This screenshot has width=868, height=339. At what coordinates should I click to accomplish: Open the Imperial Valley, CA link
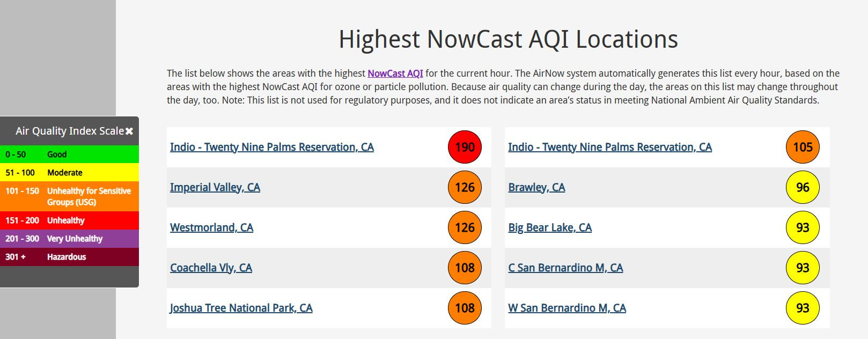215,187
